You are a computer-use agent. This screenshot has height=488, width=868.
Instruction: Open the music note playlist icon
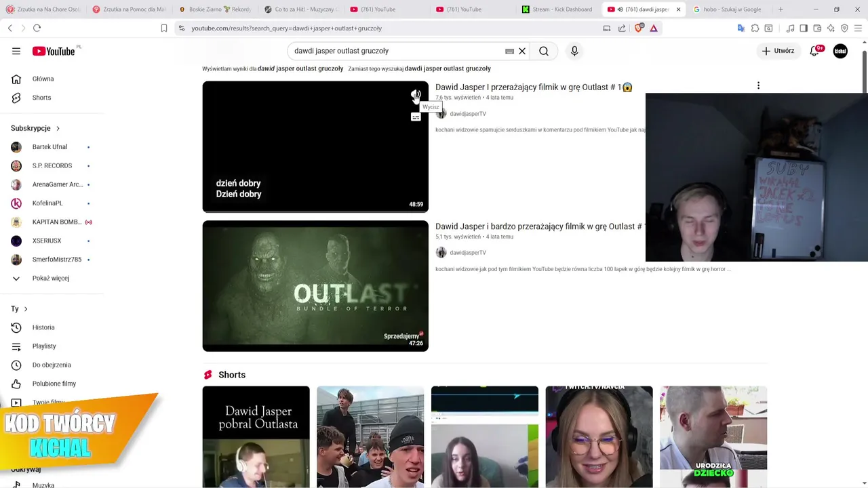790,28
